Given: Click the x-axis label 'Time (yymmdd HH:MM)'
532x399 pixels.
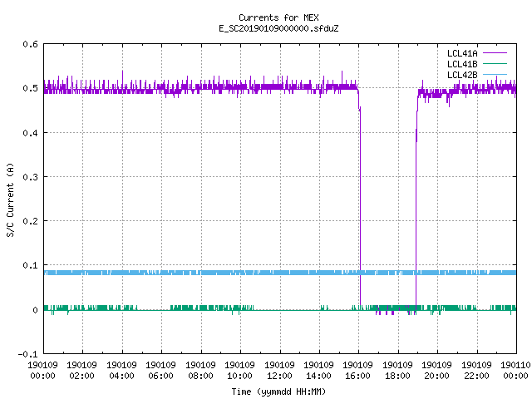Looking at the screenshot, I should [278, 392].
